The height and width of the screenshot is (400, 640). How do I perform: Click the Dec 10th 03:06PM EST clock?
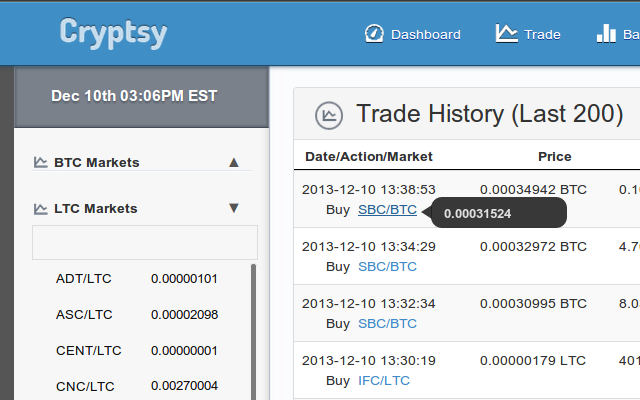click(x=134, y=96)
